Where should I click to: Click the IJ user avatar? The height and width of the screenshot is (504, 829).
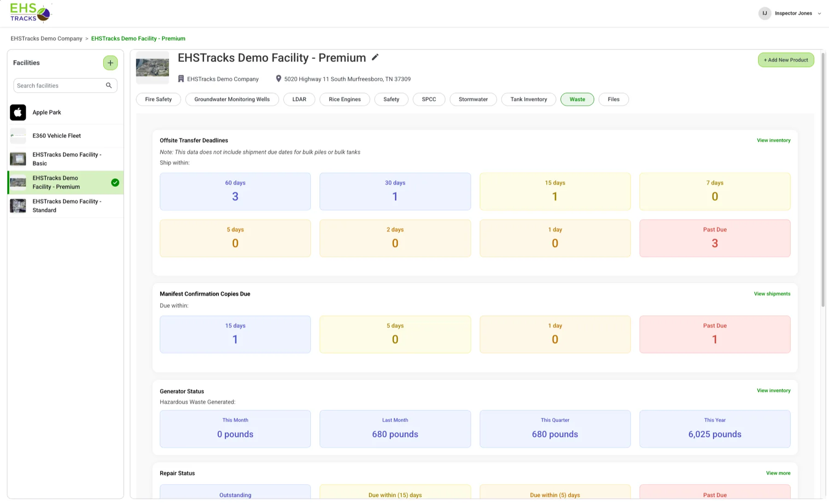click(765, 13)
